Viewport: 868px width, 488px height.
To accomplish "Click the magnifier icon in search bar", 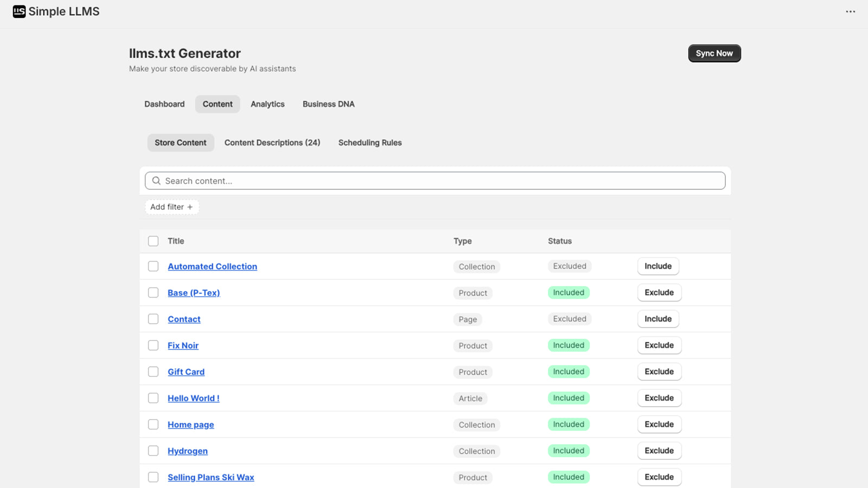I will pyautogui.click(x=156, y=181).
